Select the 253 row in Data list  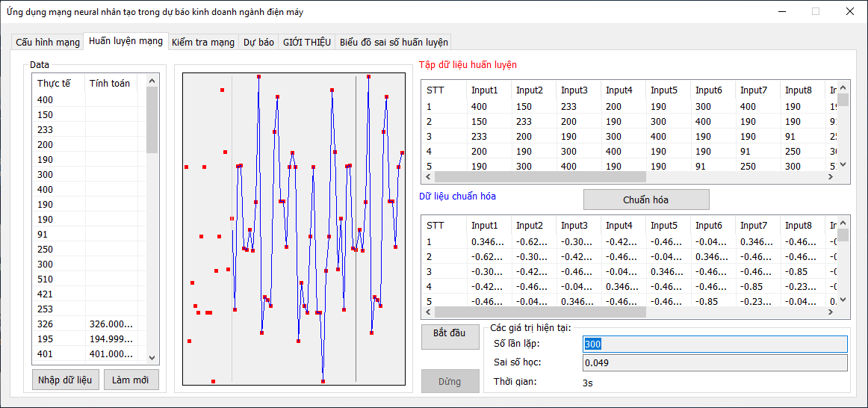(89, 309)
